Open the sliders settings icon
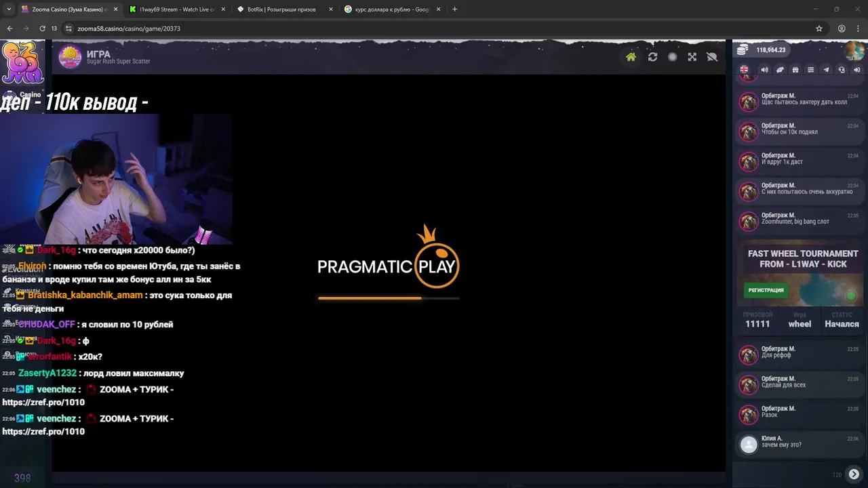 810,70
